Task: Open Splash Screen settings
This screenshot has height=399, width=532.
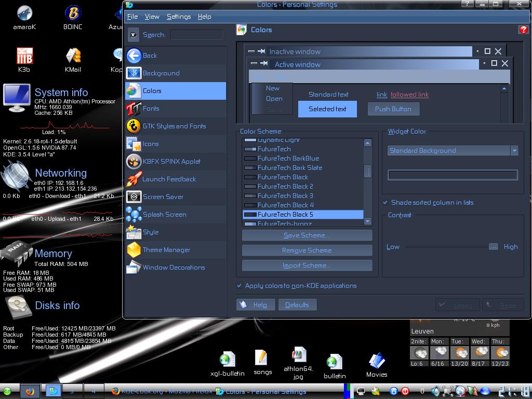Action: pyautogui.click(x=176, y=214)
